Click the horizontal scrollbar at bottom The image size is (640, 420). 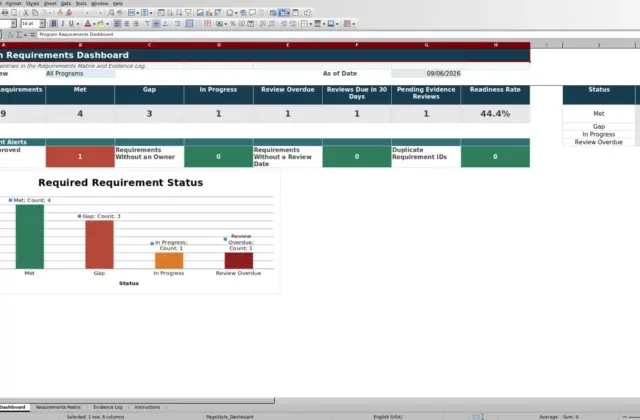click(137, 400)
